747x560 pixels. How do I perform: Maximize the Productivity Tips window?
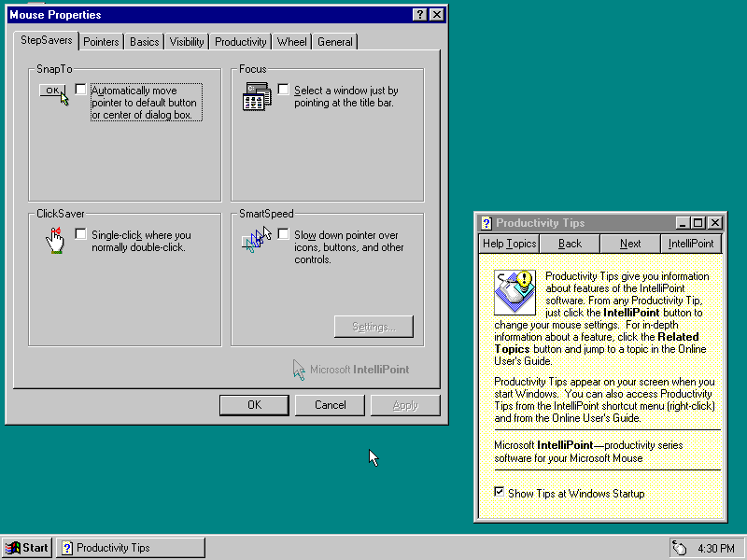click(x=698, y=223)
